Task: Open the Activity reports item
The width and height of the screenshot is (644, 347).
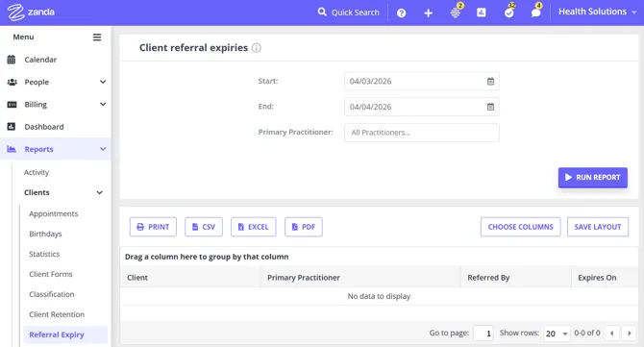Action: [x=37, y=172]
